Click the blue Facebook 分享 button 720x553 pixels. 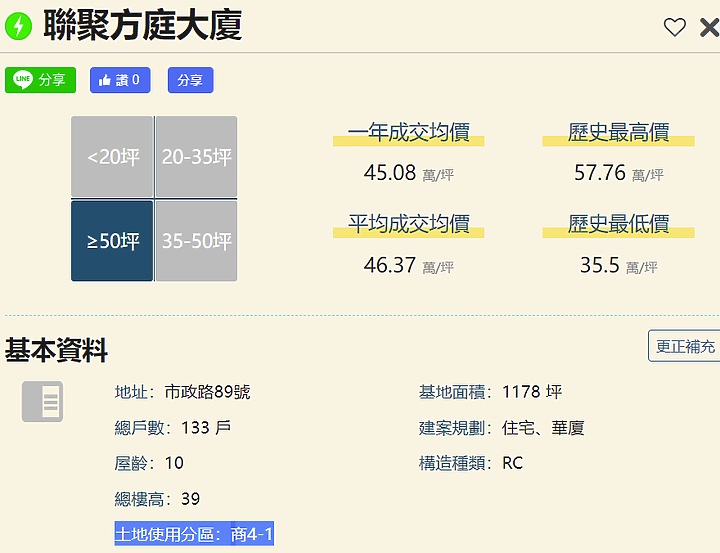click(190, 80)
